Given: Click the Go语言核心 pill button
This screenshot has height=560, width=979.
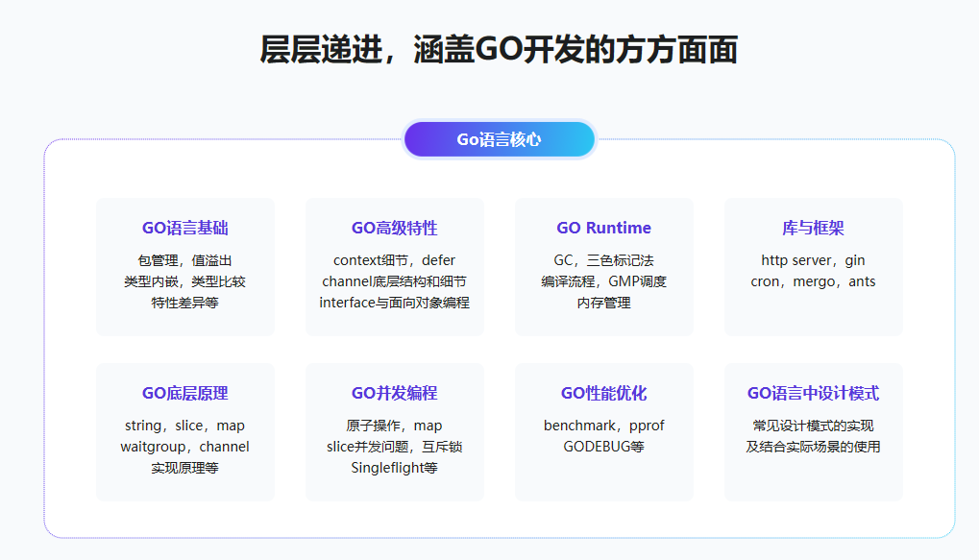Looking at the screenshot, I should tap(499, 139).
